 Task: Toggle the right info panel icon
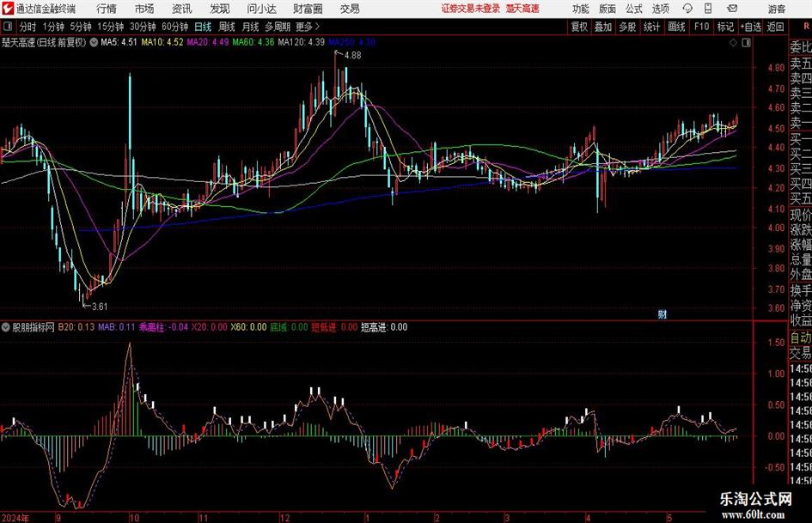746,43
